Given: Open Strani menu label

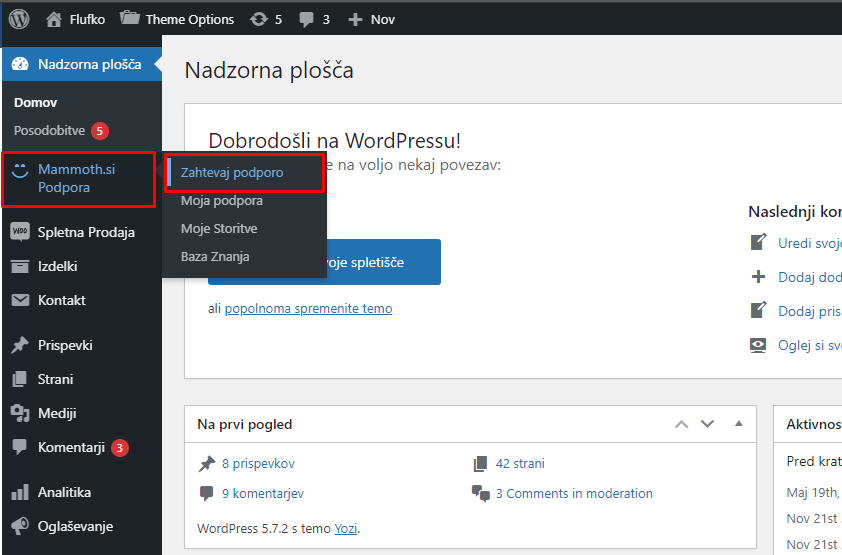Looking at the screenshot, I should pos(55,379).
